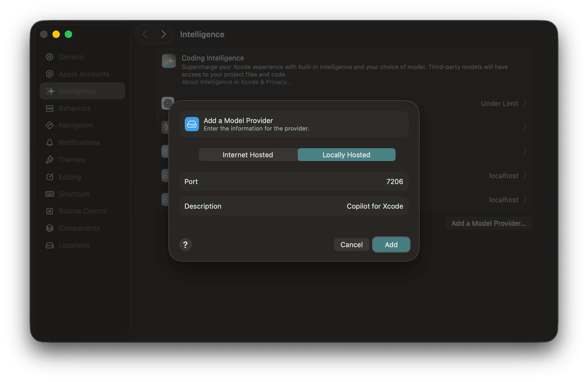Select the Apple Accounts sidebar icon
This screenshot has width=588, height=382.
[50, 74]
